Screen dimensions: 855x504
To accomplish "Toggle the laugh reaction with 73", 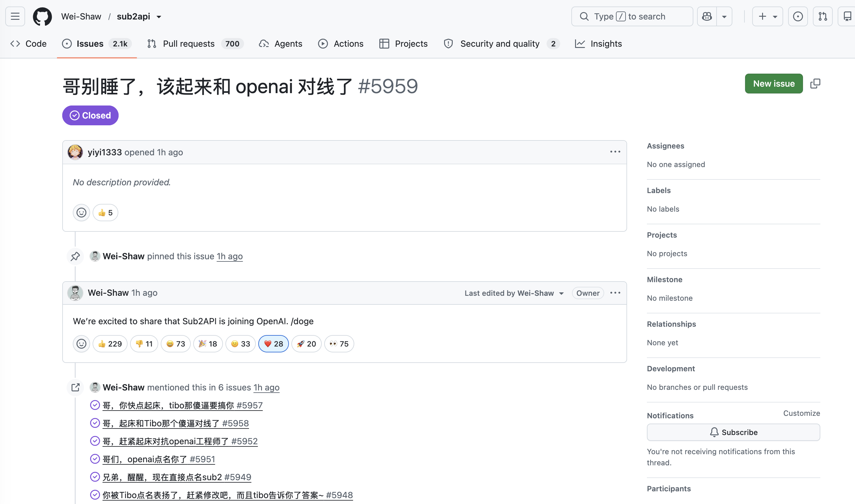I will pyautogui.click(x=176, y=344).
